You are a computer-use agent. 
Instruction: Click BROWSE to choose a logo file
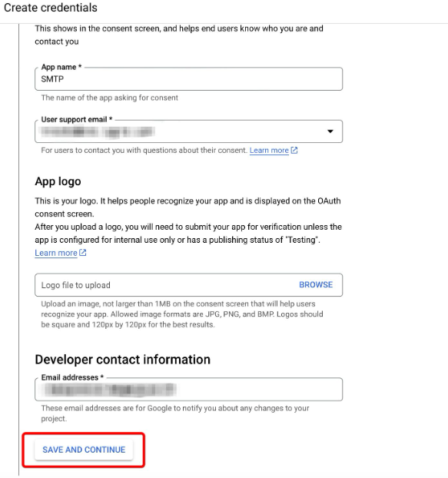[316, 285]
